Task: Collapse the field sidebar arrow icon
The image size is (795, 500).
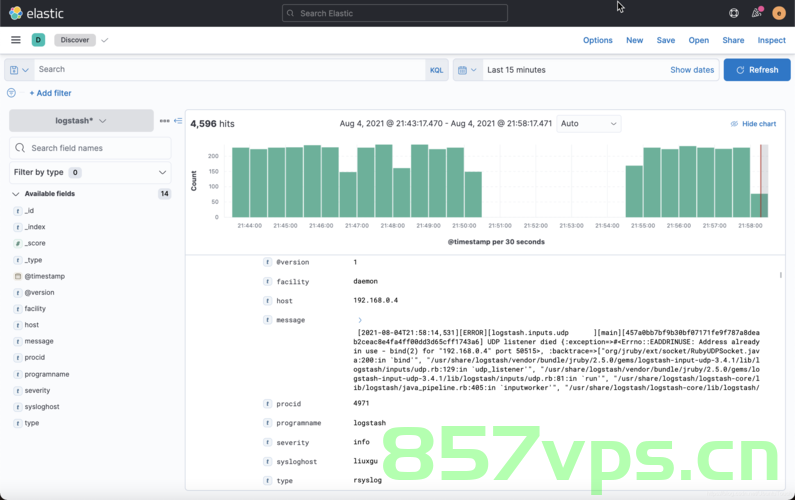Action: 178,121
